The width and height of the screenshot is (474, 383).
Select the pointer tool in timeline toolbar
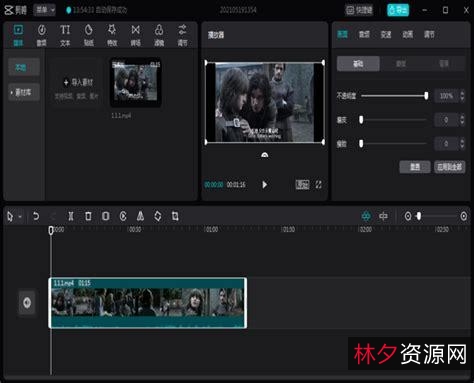tap(10, 217)
